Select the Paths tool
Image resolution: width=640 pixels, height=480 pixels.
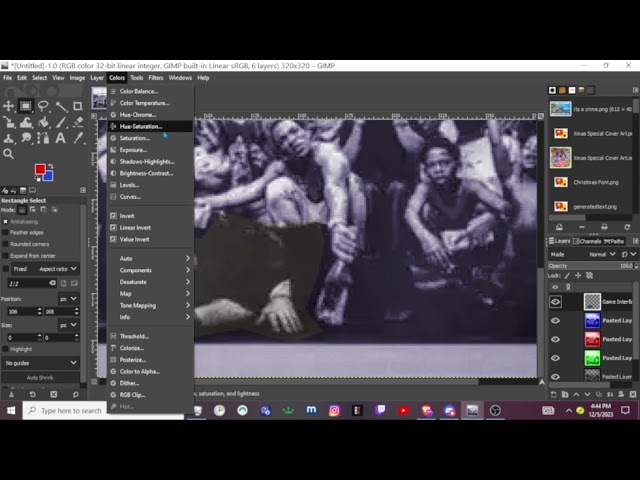[43, 138]
